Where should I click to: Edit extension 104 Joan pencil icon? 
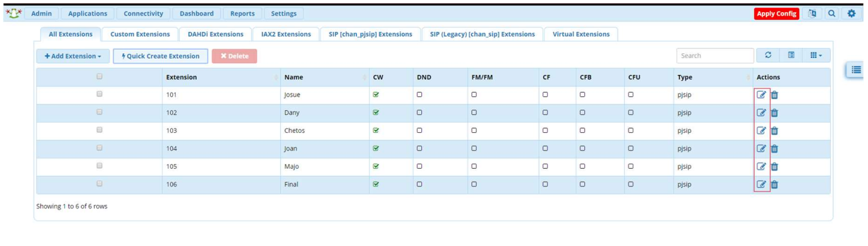[761, 149]
